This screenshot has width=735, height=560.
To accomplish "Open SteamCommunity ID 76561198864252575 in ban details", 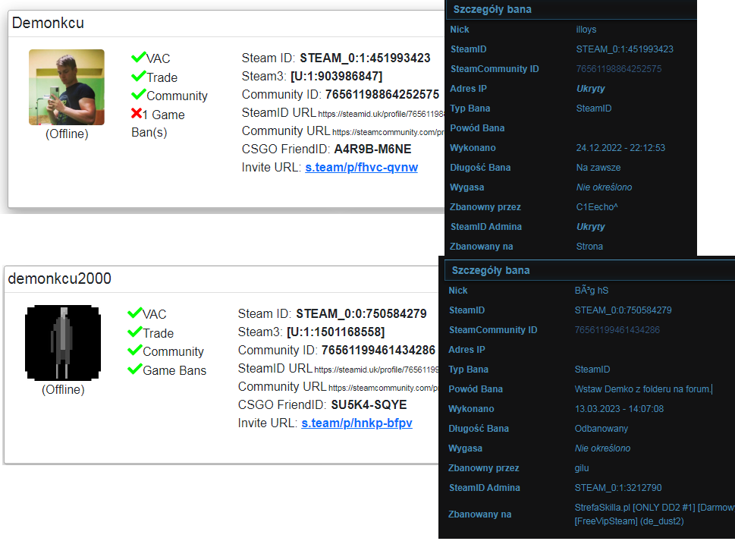I will (x=619, y=69).
